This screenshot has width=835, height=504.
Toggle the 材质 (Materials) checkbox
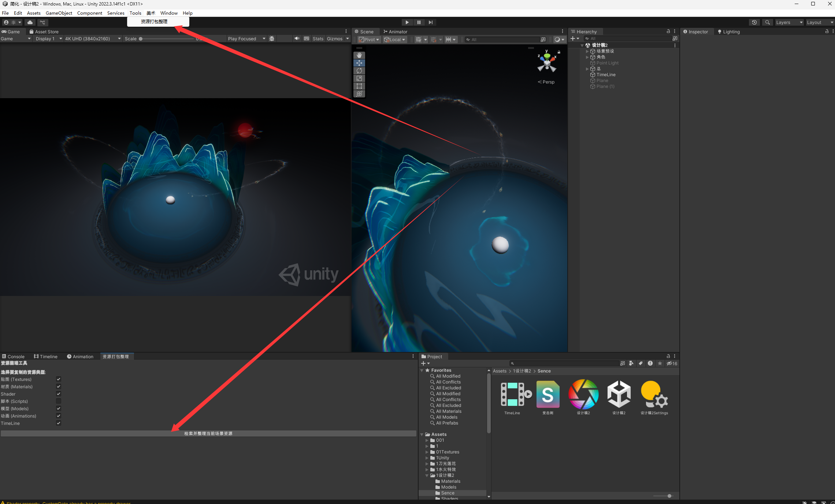click(x=59, y=386)
